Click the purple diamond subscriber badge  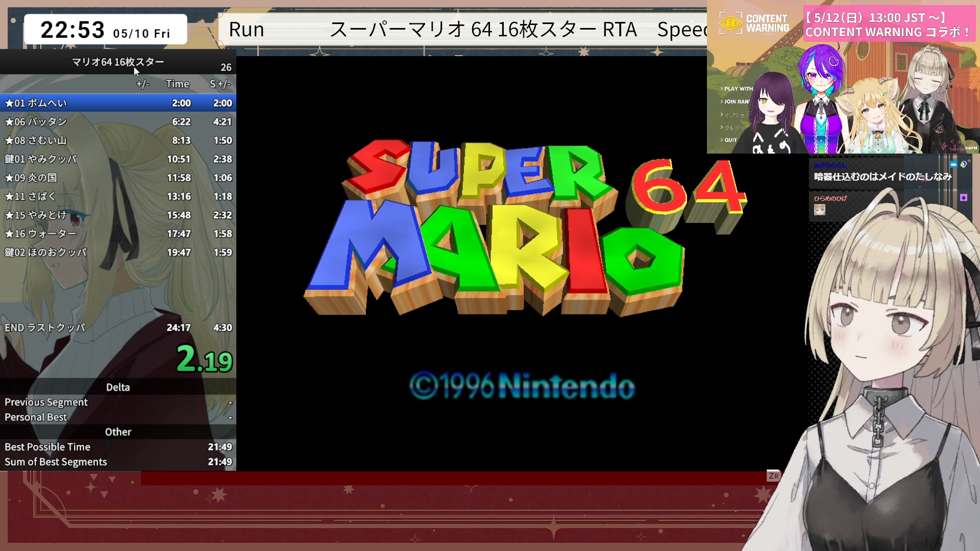(x=964, y=197)
